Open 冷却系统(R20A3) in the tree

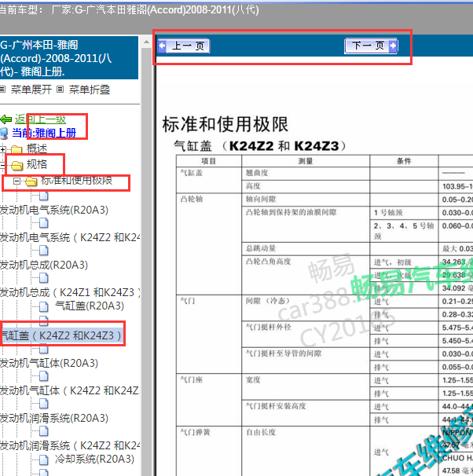[x=94, y=459]
